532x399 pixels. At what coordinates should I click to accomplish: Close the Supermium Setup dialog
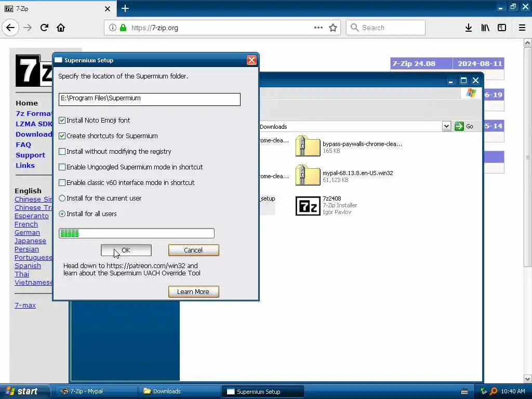251,60
